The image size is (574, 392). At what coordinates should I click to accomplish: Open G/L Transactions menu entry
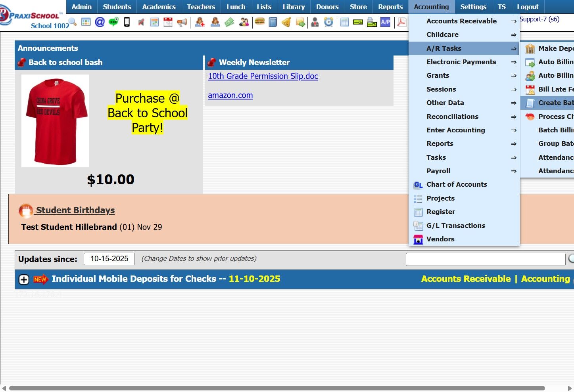tap(464, 226)
